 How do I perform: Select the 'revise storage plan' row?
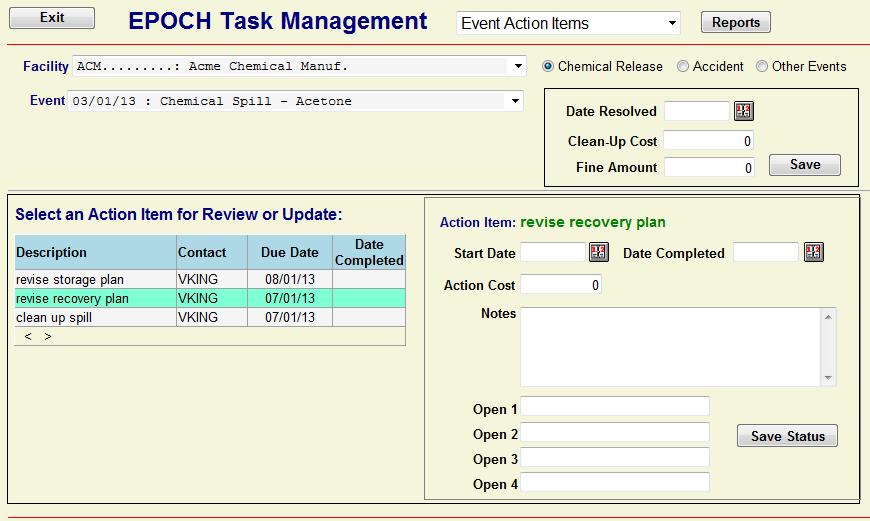click(210, 279)
